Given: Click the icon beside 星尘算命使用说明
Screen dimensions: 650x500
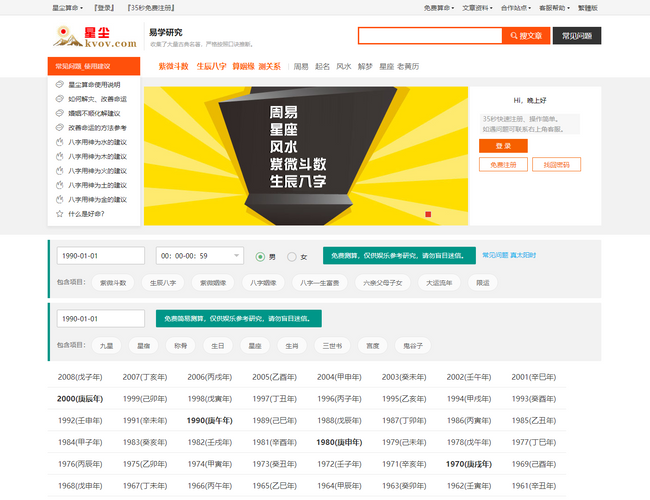Looking at the screenshot, I should click(x=61, y=85).
